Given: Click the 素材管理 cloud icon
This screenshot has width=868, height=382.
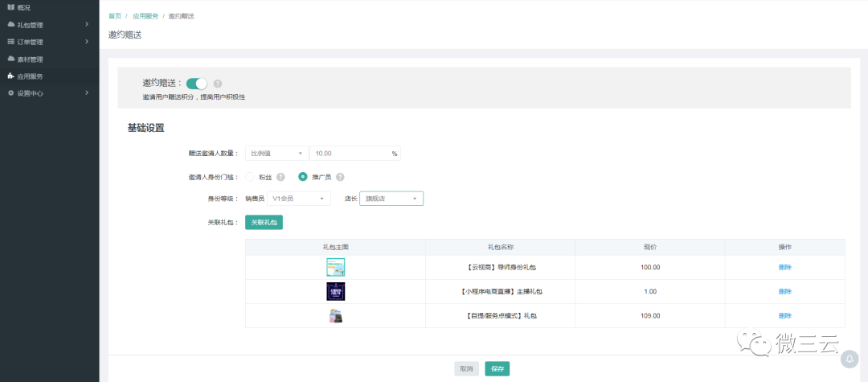Looking at the screenshot, I should tap(10, 59).
